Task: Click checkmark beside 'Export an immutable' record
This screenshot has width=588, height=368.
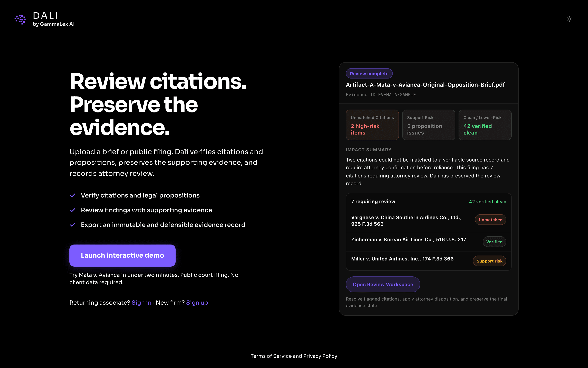Action: [73, 225]
